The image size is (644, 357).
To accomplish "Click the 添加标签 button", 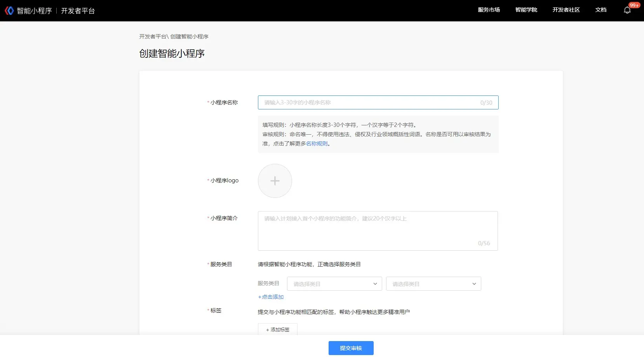I will click(277, 329).
